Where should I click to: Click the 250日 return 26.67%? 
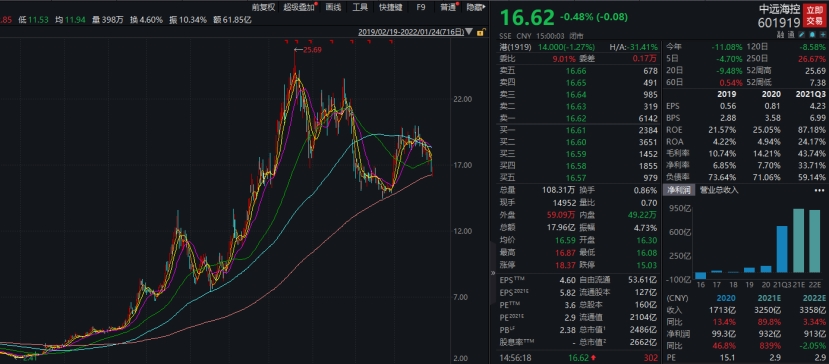point(813,59)
